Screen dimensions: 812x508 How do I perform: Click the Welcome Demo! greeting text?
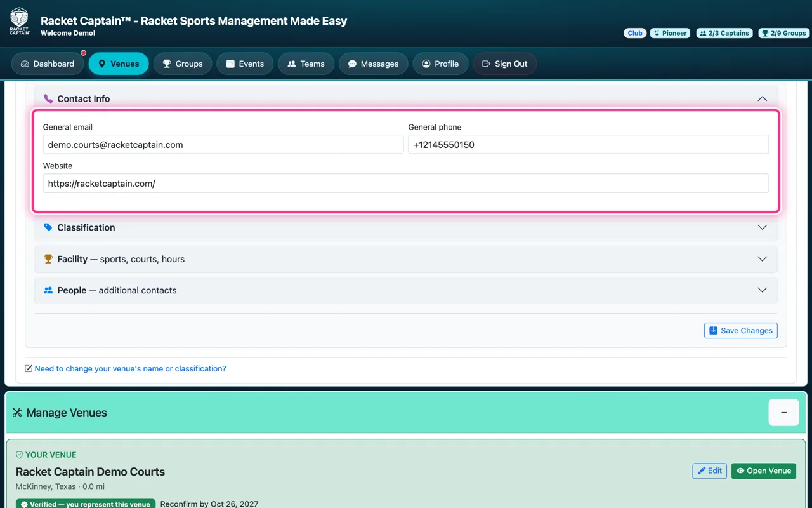tap(68, 33)
